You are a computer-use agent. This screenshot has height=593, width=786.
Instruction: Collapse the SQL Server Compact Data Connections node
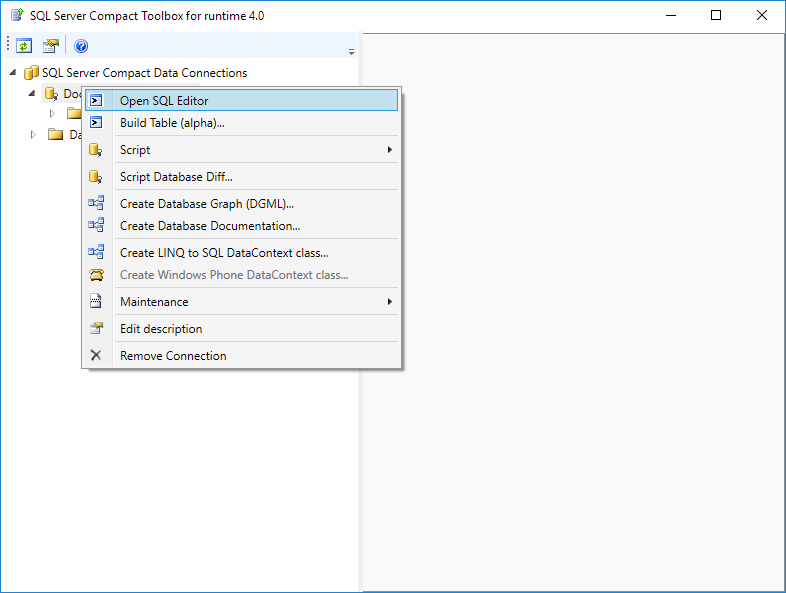12,73
